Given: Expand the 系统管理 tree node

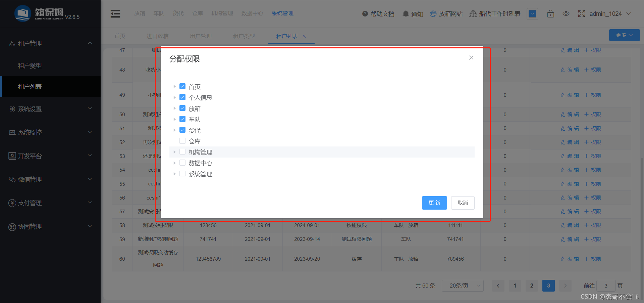Looking at the screenshot, I should [x=174, y=174].
